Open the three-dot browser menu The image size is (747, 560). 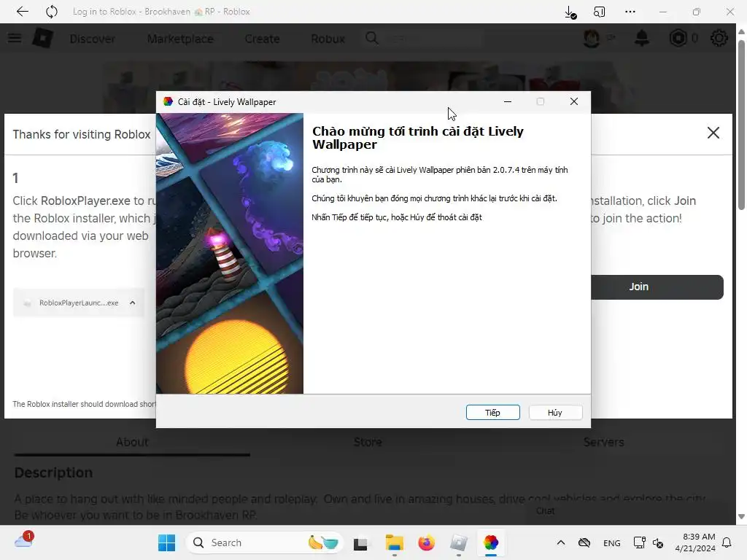[630, 12]
